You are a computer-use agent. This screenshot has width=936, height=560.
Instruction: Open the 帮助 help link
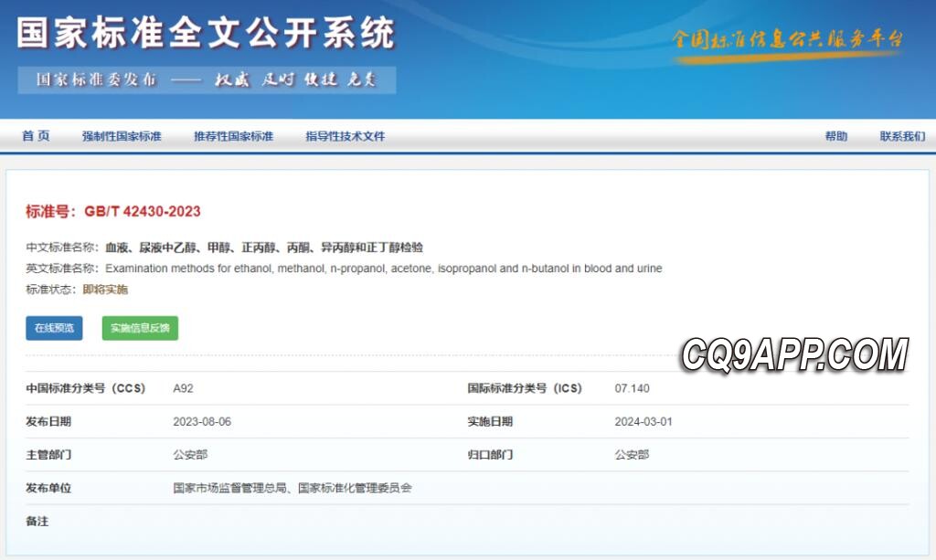coord(836,136)
